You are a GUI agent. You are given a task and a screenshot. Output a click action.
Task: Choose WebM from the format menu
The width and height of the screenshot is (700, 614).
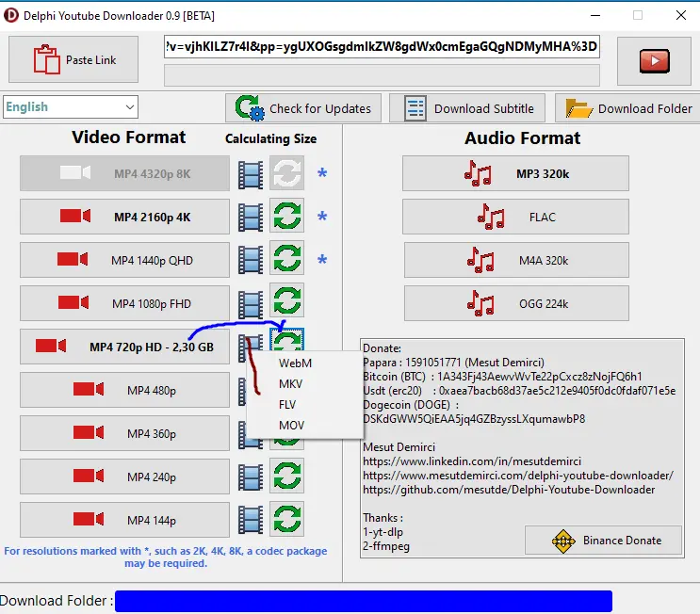[x=305, y=364]
